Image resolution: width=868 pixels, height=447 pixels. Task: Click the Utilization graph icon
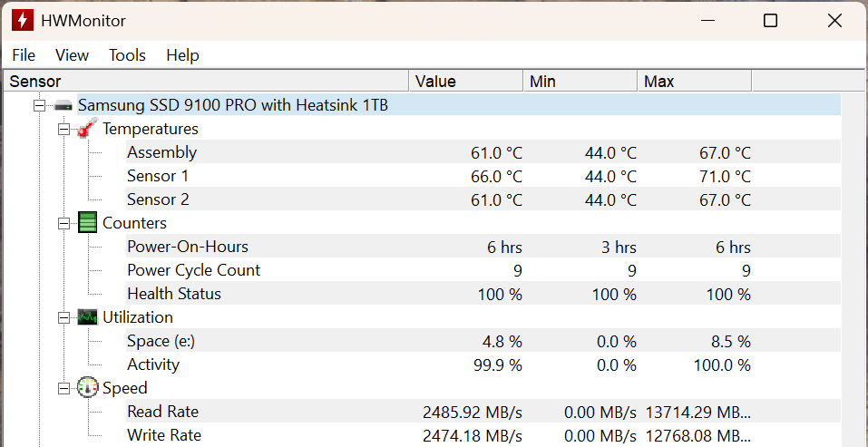[87, 317]
